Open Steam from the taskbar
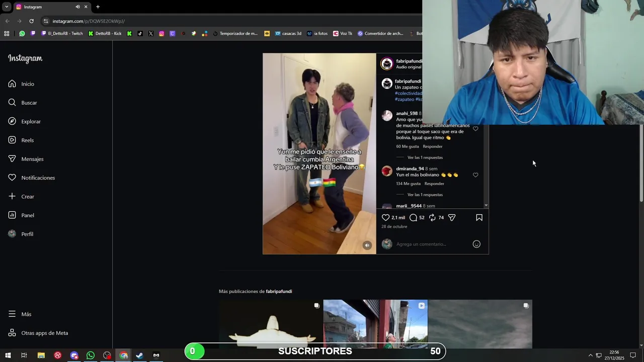This screenshot has height=362, width=644. point(140,355)
